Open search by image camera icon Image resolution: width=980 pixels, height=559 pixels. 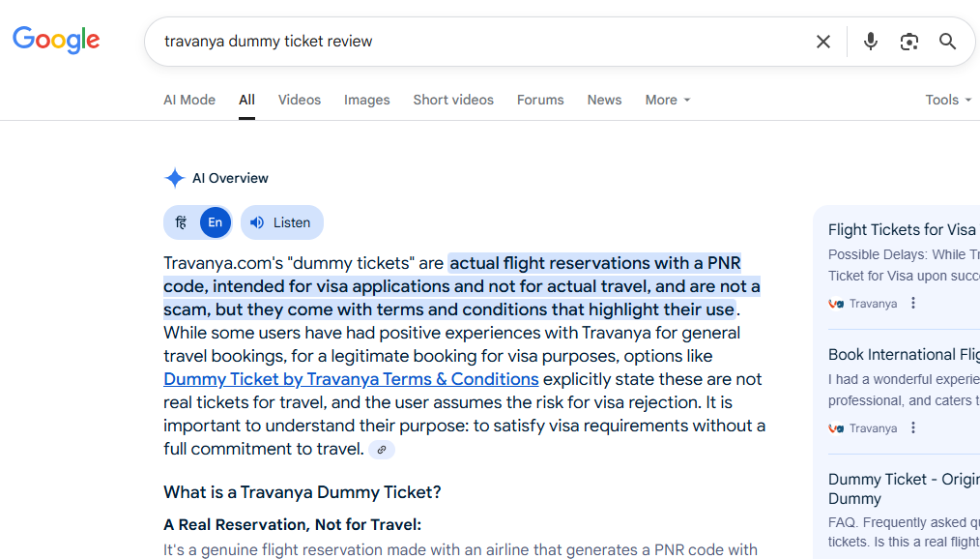[x=908, y=42]
